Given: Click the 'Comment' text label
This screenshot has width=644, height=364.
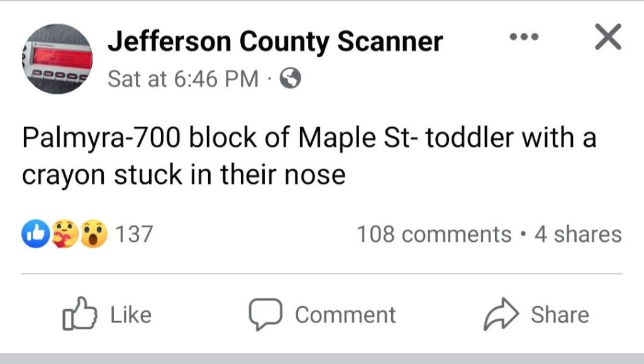Looking at the screenshot, I should tap(345, 315).
